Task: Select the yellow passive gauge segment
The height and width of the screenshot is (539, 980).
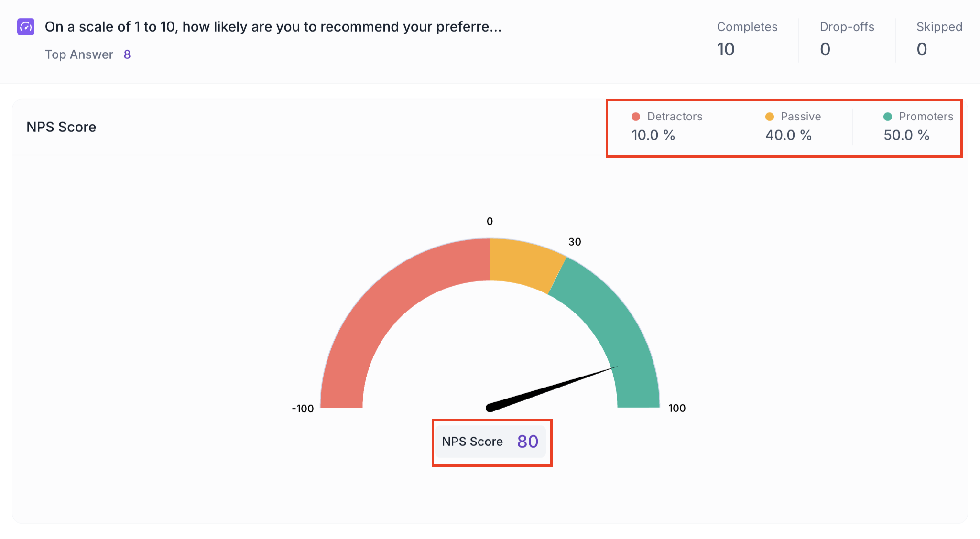Action: pyautogui.click(x=523, y=264)
